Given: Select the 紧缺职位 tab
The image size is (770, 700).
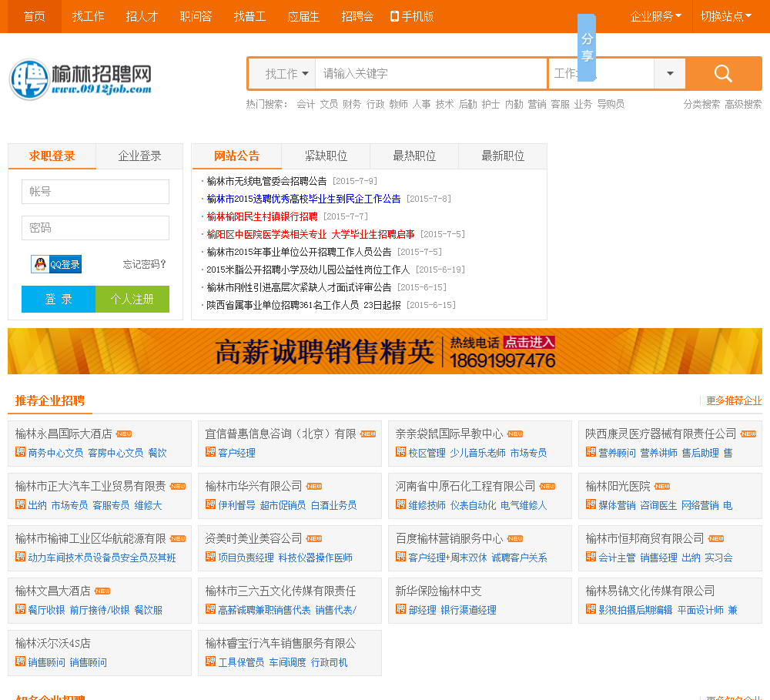Looking at the screenshot, I should coord(326,156).
